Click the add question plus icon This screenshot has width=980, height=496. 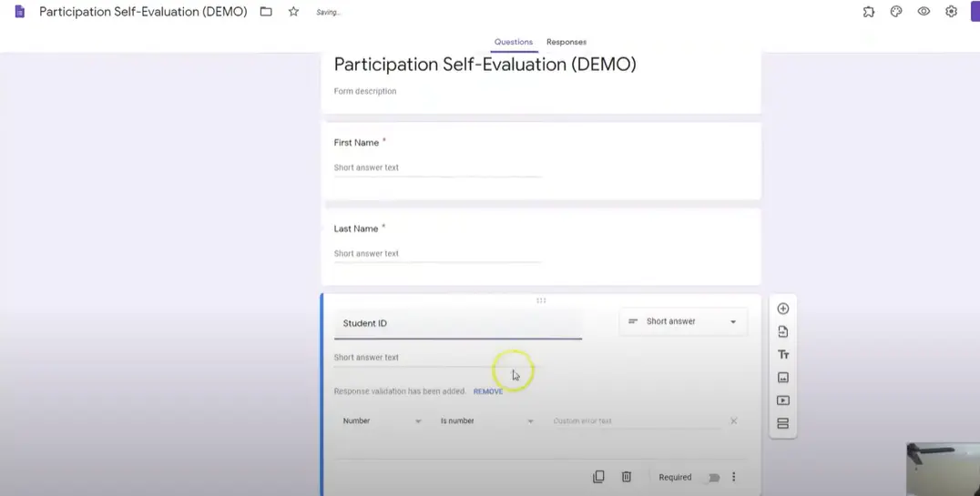[x=782, y=309]
